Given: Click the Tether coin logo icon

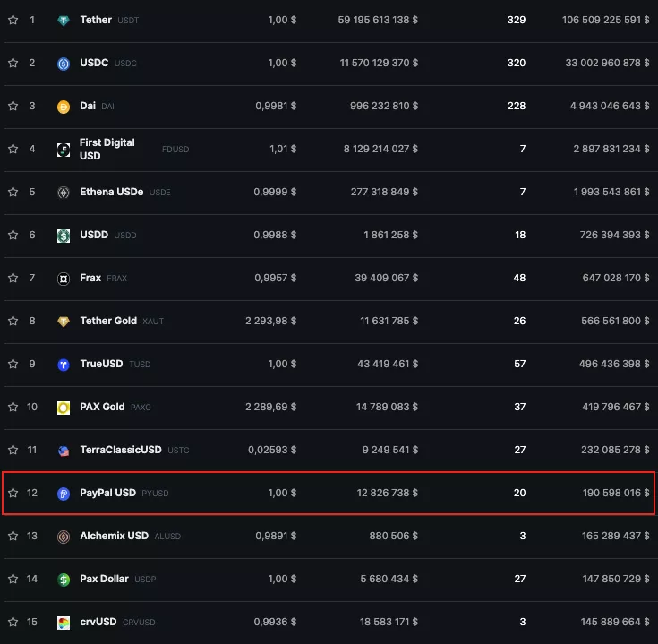Looking at the screenshot, I should pyautogui.click(x=64, y=21).
